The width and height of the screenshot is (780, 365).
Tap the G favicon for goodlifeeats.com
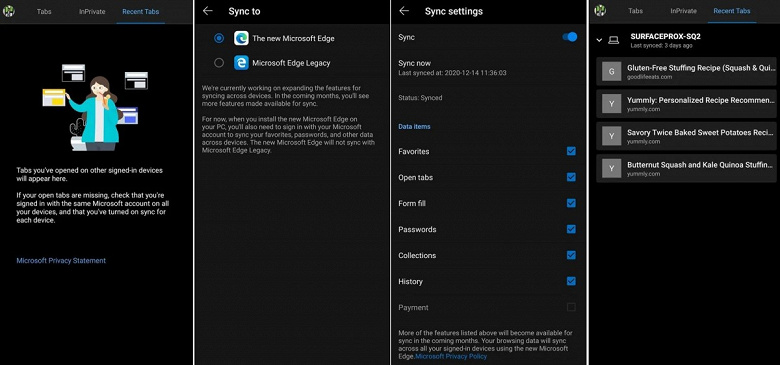tap(611, 72)
